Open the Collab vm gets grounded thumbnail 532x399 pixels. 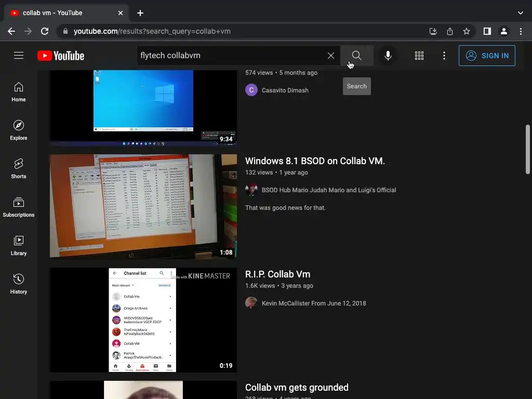coord(143,390)
